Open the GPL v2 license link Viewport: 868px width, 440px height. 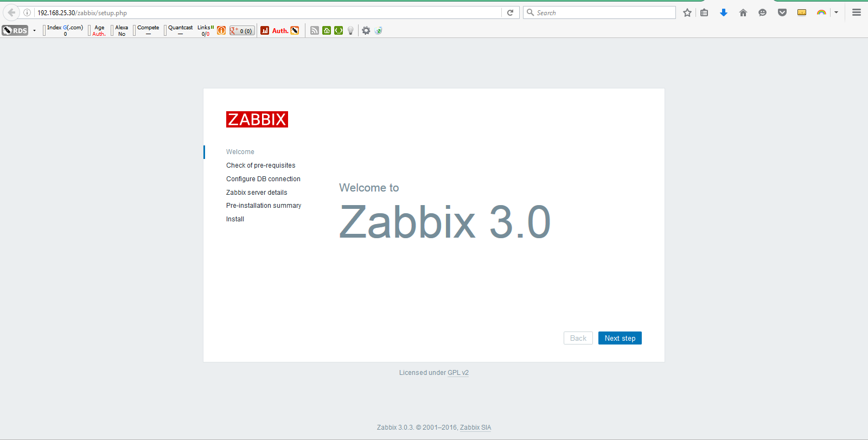[458, 373]
